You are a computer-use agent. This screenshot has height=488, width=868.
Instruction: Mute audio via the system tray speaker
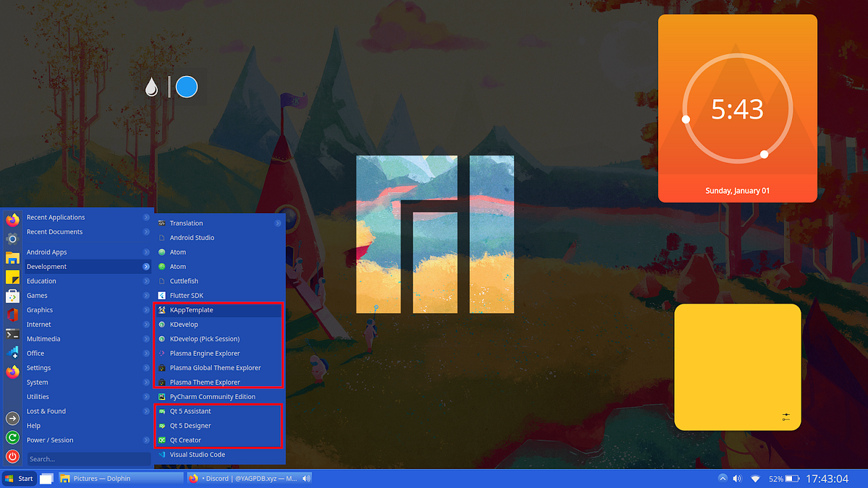[x=737, y=478]
